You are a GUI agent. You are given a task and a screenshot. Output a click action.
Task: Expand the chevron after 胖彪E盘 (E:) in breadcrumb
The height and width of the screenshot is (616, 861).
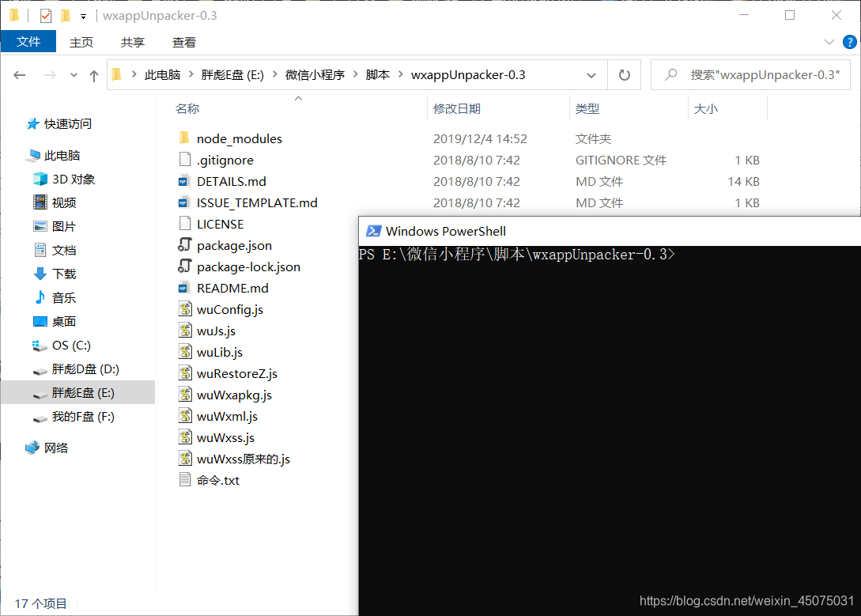point(274,74)
